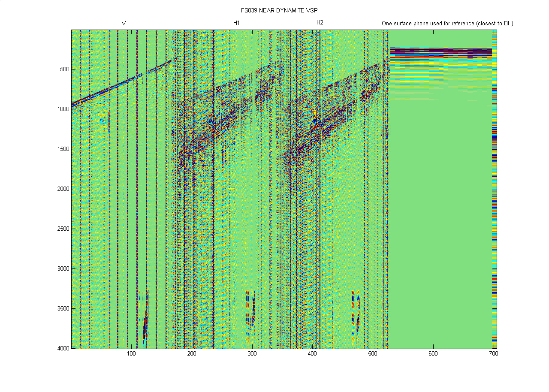Click x-axis tick label 300
Screen dimensions: 549x392
coord(252,353)
